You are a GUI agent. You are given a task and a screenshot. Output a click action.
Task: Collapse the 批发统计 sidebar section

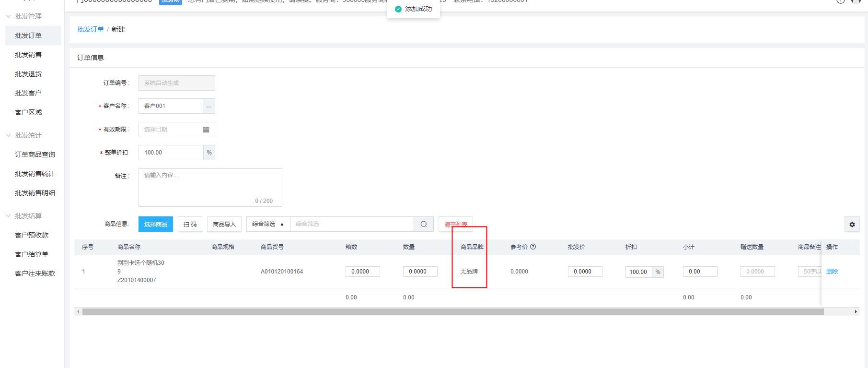tap(9, 135)
